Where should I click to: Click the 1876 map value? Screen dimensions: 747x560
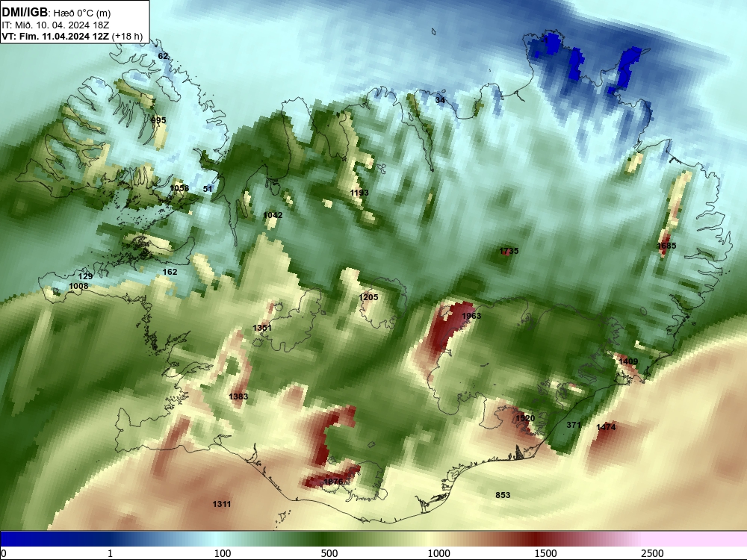pos(333,482)
